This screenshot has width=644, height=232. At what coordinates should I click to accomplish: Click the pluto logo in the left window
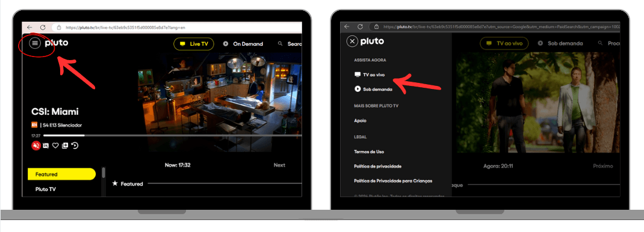coord(56,43)
